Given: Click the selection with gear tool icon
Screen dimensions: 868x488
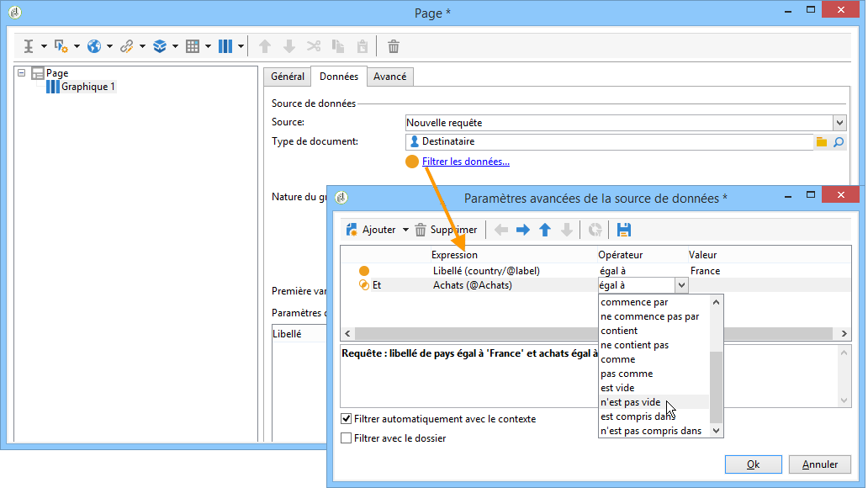Looking at the screenshot, I should tap(61, 46).
